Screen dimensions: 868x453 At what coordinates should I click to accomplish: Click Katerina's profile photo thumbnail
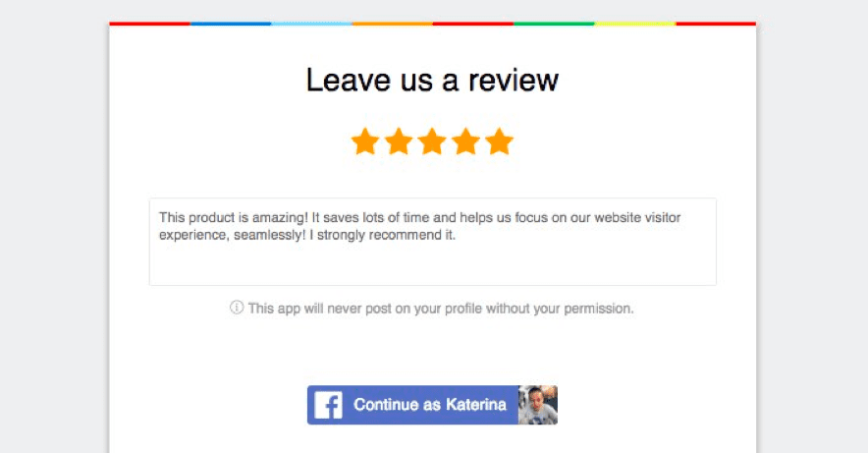pyautogui.click(x=538, y=405)
